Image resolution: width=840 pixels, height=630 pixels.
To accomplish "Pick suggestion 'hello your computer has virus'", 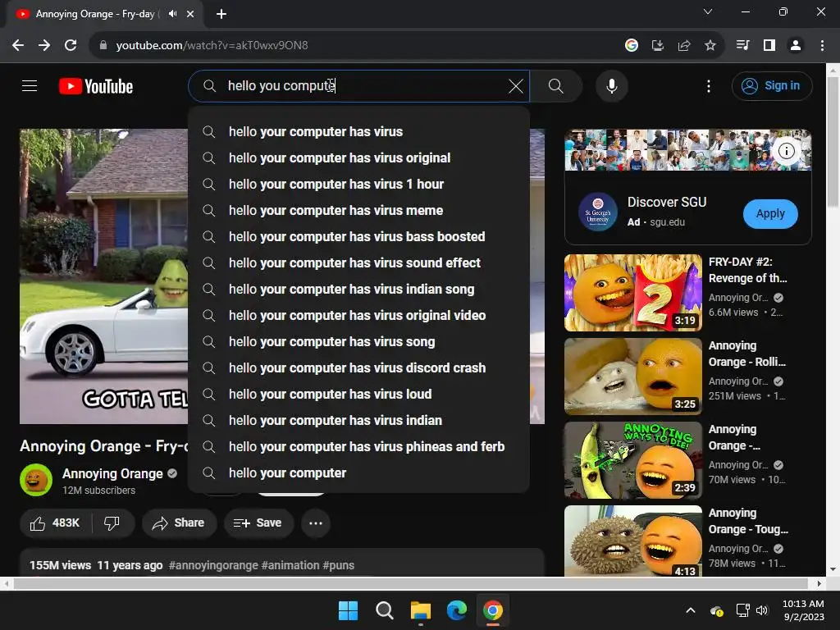I will pyautogui.click(x=358, y=132).
